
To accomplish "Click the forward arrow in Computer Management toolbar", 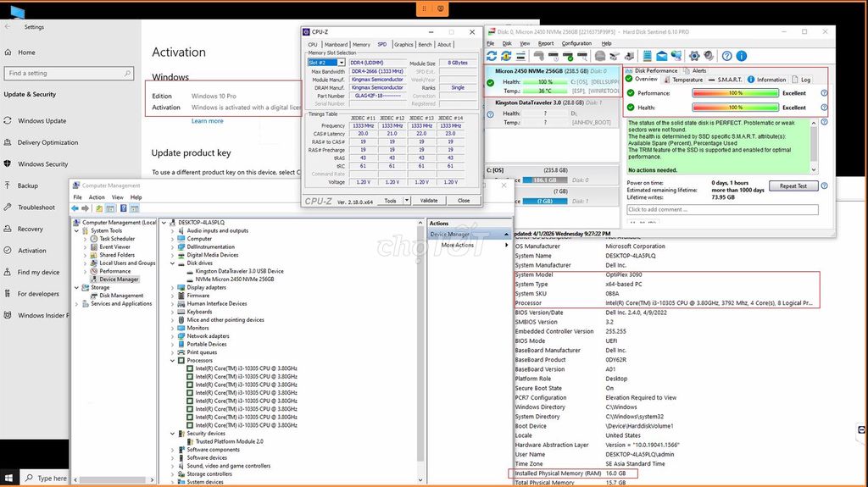I will pos(86,208).
